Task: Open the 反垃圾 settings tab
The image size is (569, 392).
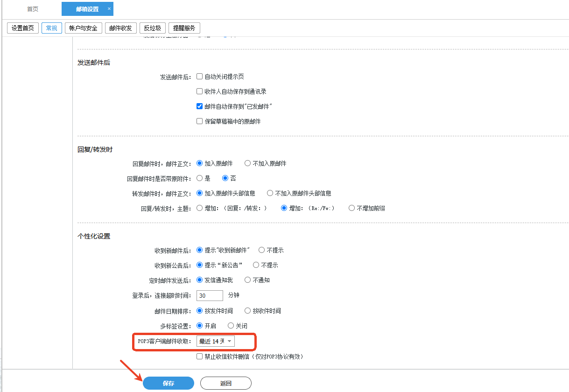Action: click(x=152, y=28)
